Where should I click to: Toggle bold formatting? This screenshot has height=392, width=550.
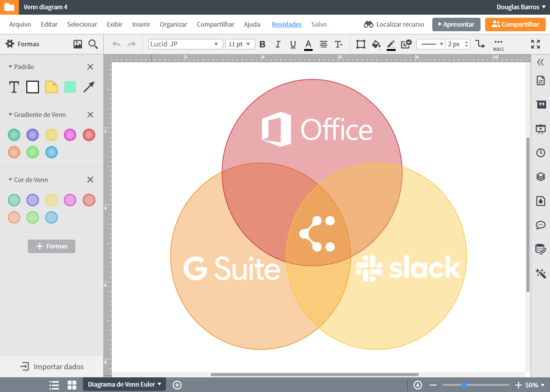coord(262,44)
